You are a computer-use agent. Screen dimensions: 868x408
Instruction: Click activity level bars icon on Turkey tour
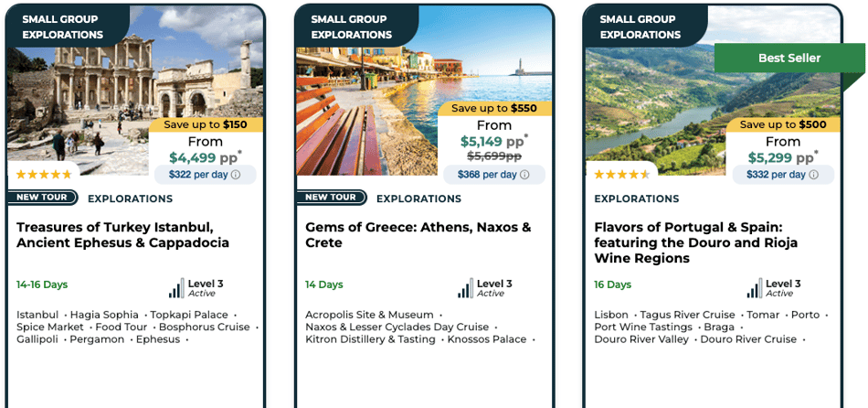tap(176, 288)
